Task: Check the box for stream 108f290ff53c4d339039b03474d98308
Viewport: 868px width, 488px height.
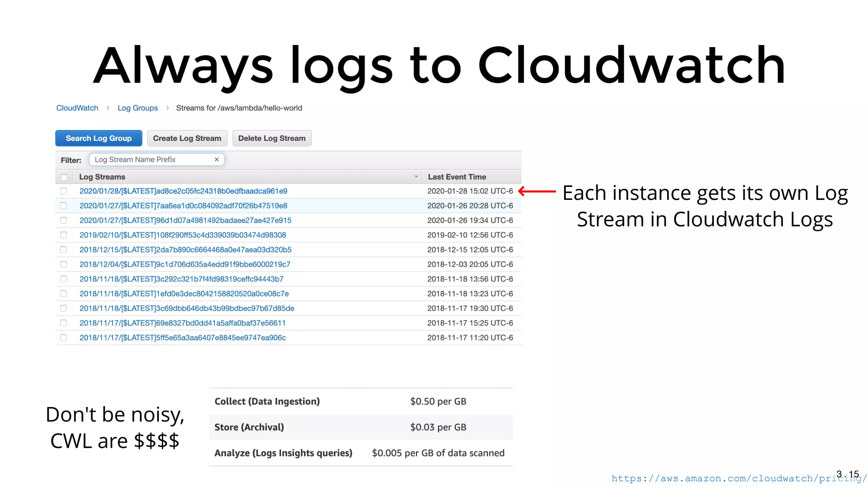Action: coord(64,235)
